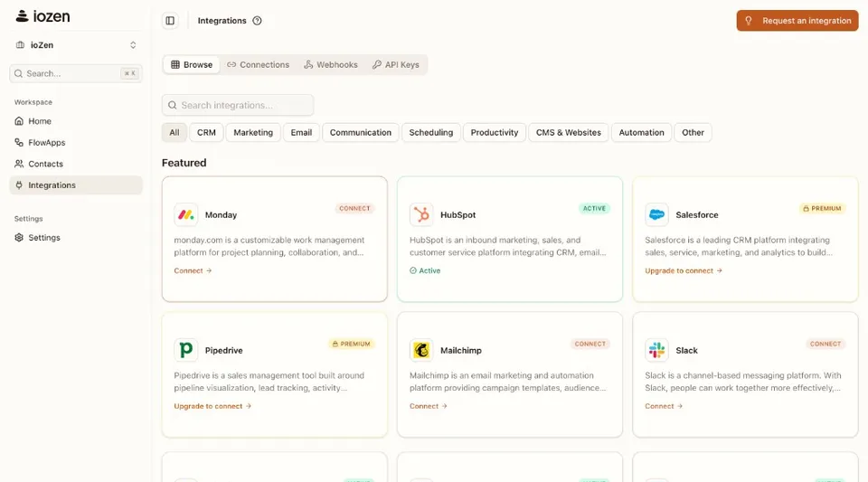
Task: Focus the sidebar Search field
Action: point(76,73)
